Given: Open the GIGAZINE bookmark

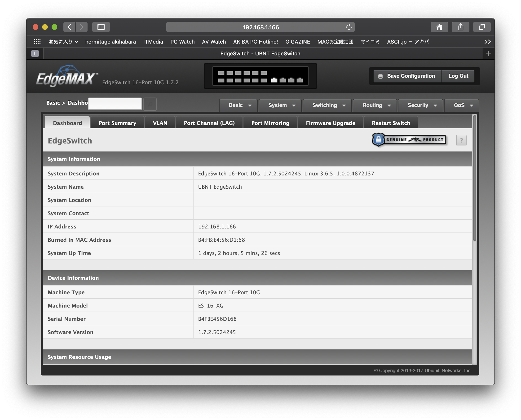Looking at the screenshot, I should (x=298, y=42).
